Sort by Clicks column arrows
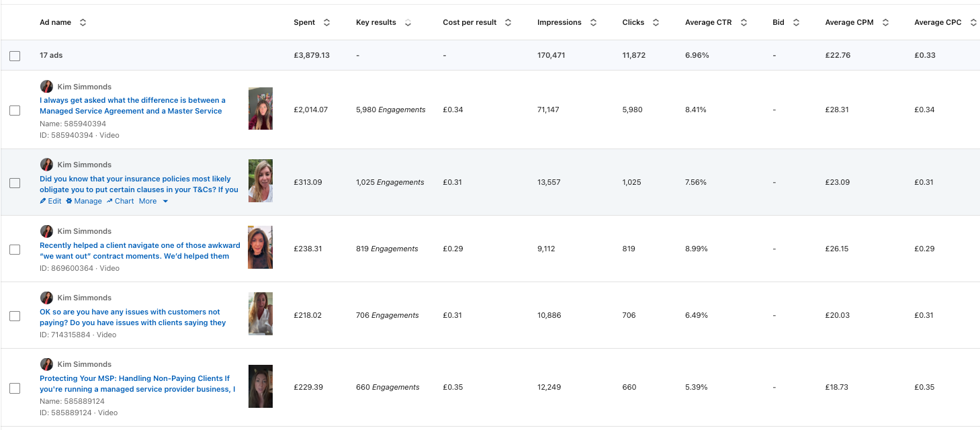The image size is (980, 430). tap(656, 23)
